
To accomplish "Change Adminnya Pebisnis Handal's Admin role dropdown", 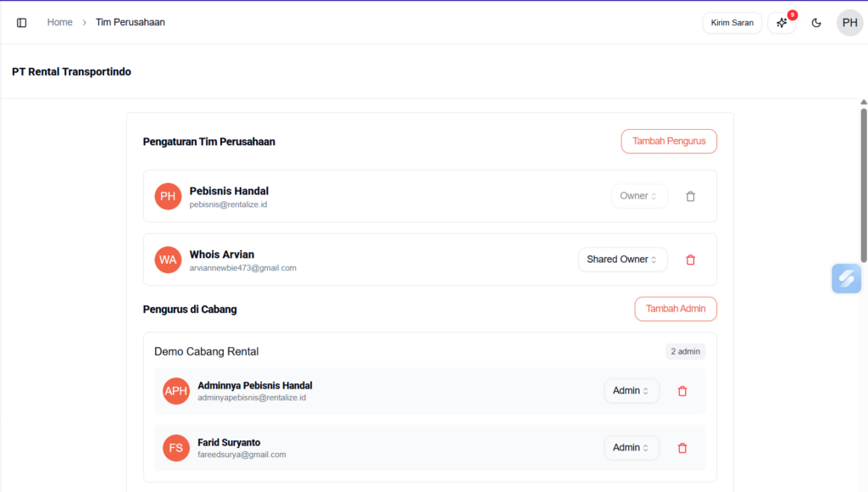I will tap(632, 391).
